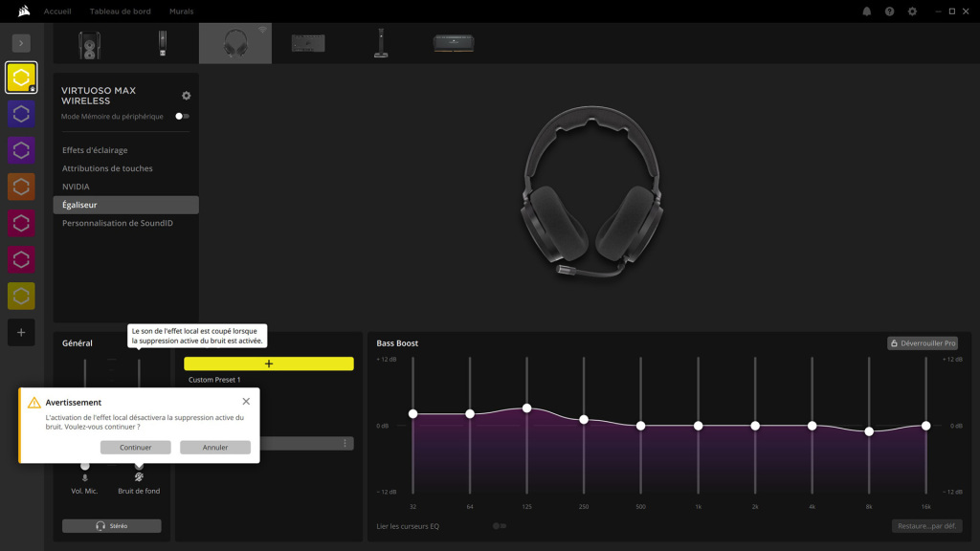Open the Égaliseur section

point(125,205)
